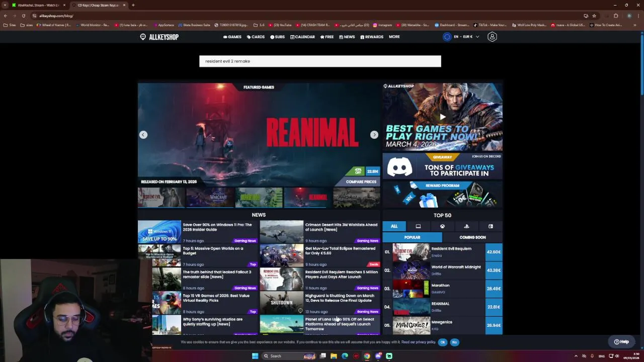Select World of Warcraft featured thumbnail
The height and width of the screenshot is (362, 644).
click(210, 198)
